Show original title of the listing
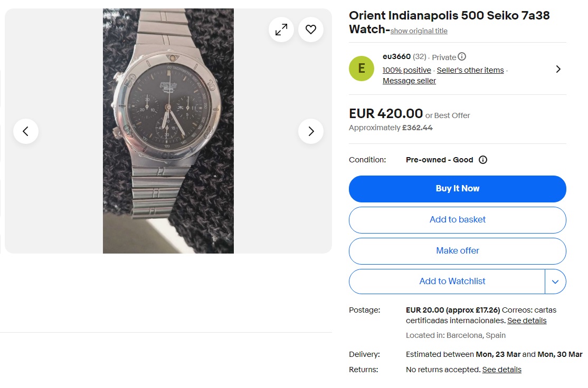Screen dimensions: 588x388 (x=418, y=31)
